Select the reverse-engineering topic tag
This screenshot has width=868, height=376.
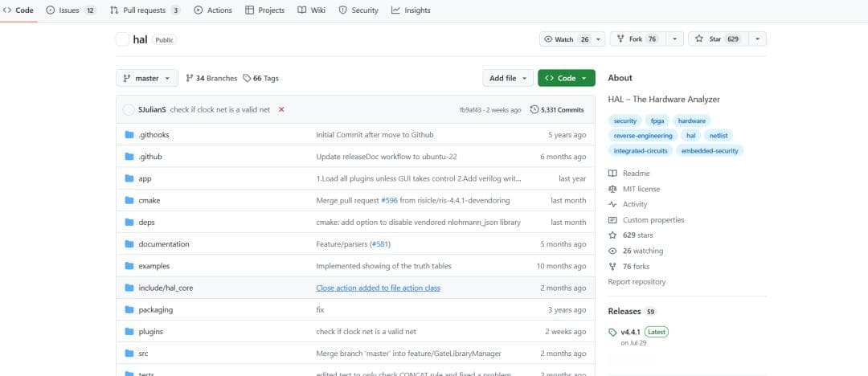tap(643, 136)
